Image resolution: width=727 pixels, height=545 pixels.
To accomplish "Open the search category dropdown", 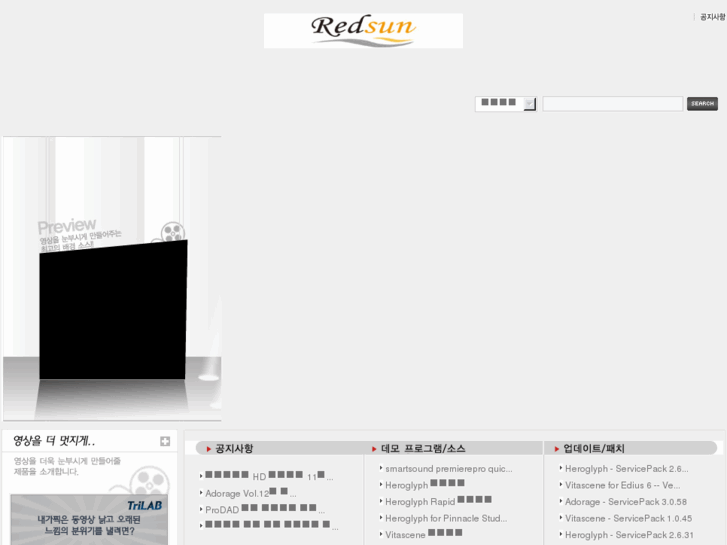I will coord(506,103).
